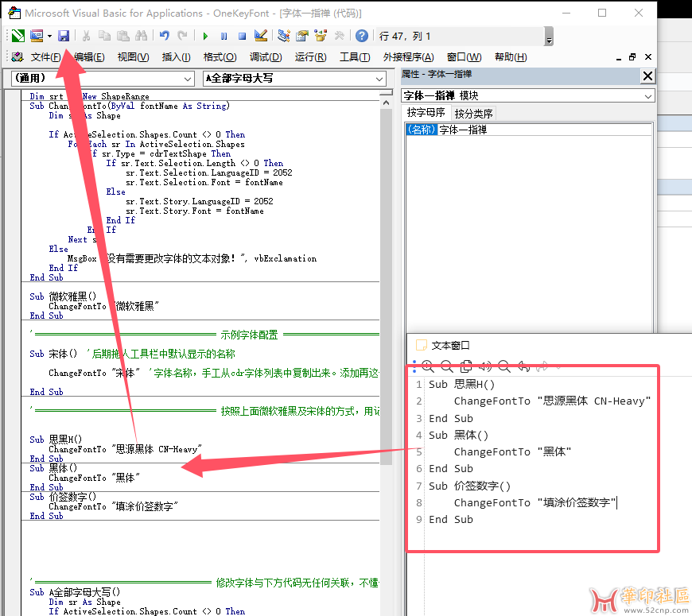Click the back arrow icon in 文本窗口
The image size is (692, 616).
click(523, 366)
